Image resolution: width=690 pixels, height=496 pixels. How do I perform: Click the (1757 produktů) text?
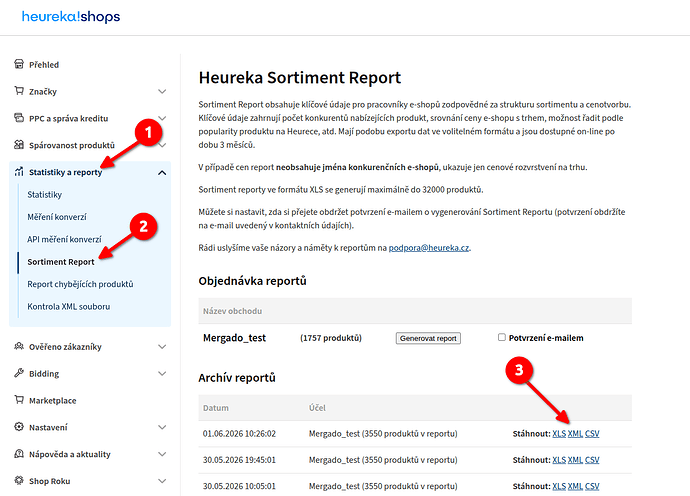click(331, 338)
